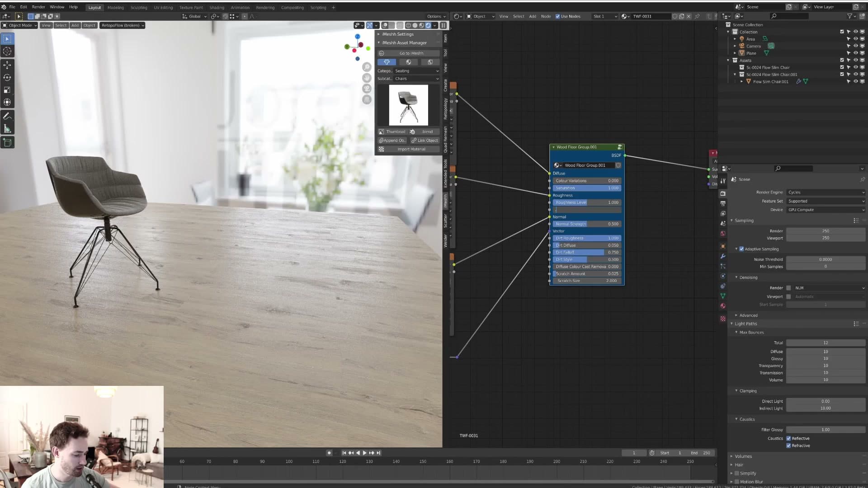Pause viewport rendering with the pause icon
Image resolution: width=868 pixels, height=488 pixels.
(x=443, y=25)
